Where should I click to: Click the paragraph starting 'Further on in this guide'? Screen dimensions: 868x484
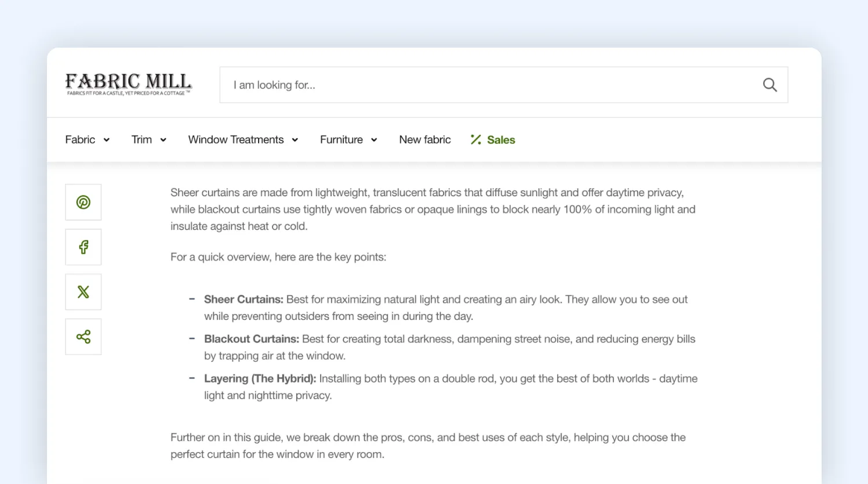tap(428, 446)
